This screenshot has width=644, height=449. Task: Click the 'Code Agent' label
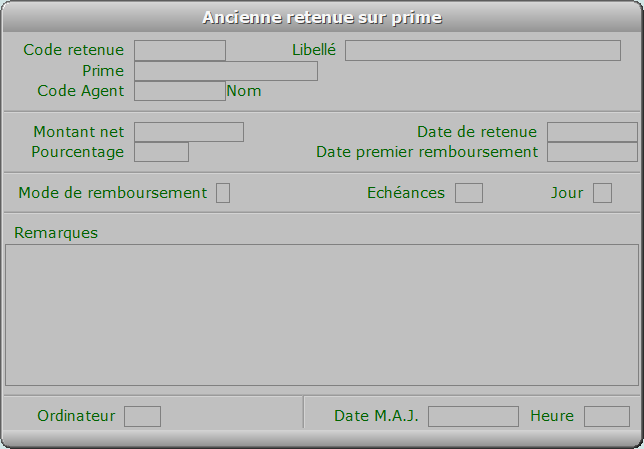pos(80,91)
